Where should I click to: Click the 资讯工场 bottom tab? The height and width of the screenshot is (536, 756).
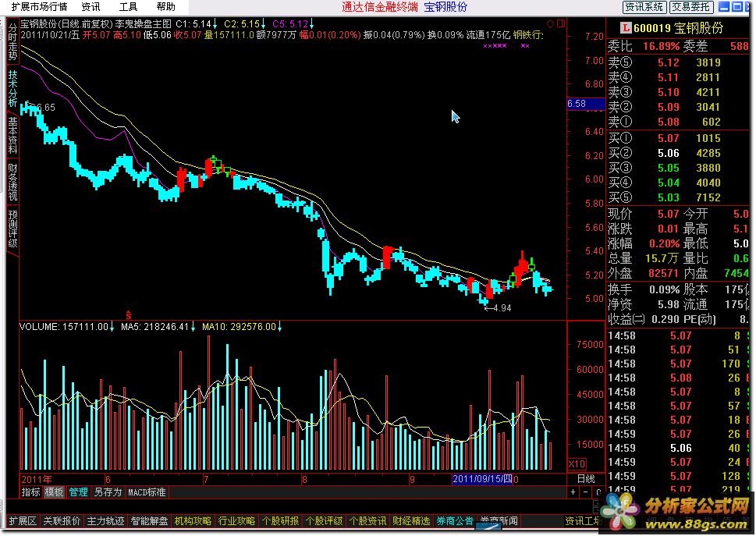pyautogui.click(x=584, y=521)
